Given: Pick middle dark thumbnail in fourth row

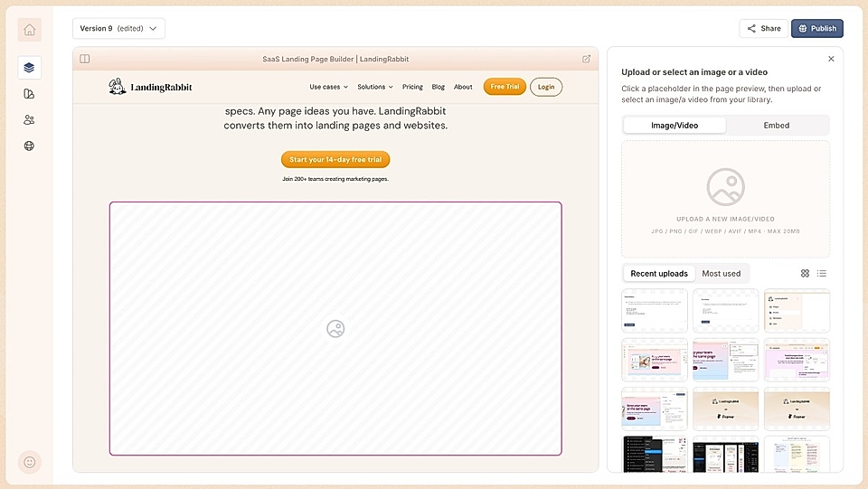Looking at the screenshot, I should [726, 454].
